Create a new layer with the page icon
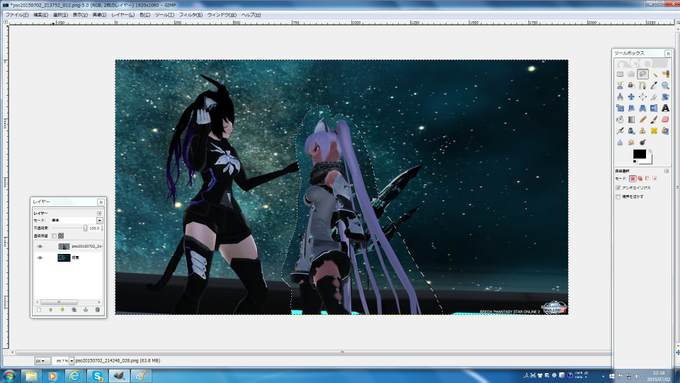 (x=39, y=310)
